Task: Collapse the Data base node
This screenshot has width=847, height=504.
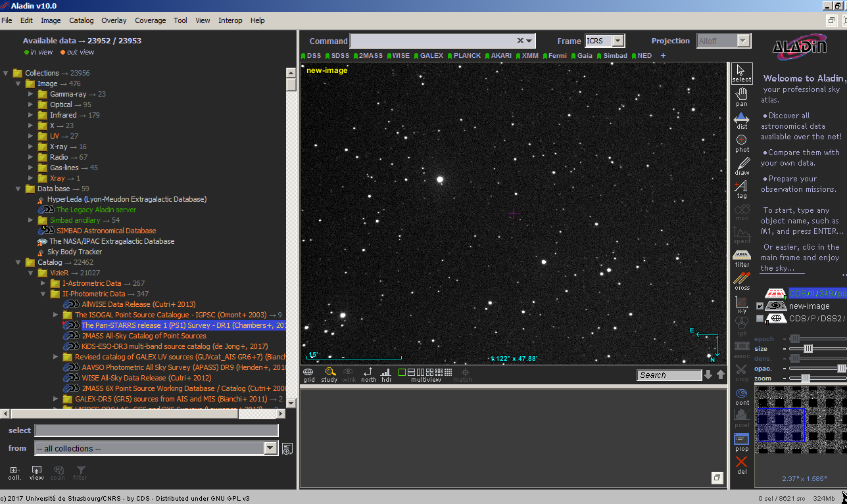Action: tap(18, 189)
